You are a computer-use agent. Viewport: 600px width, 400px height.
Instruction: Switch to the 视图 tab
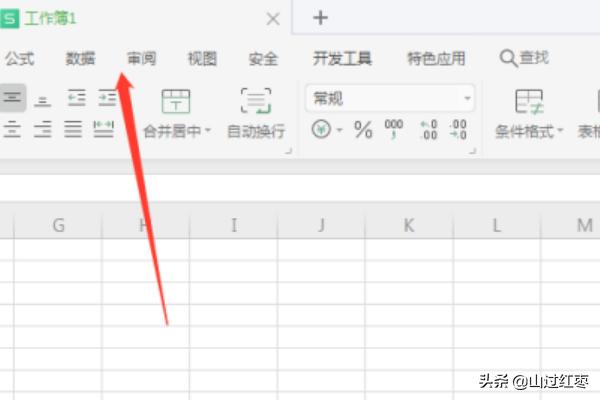coord(202,59)
